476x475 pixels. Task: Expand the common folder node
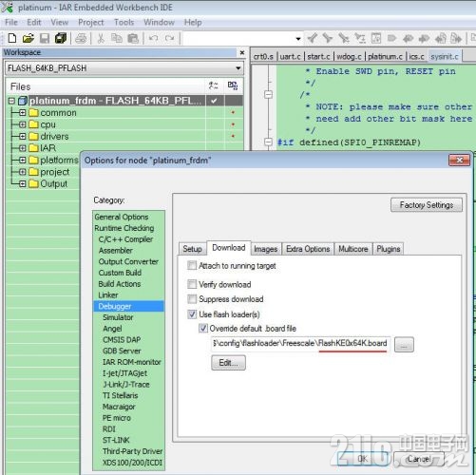pos(23,112)
